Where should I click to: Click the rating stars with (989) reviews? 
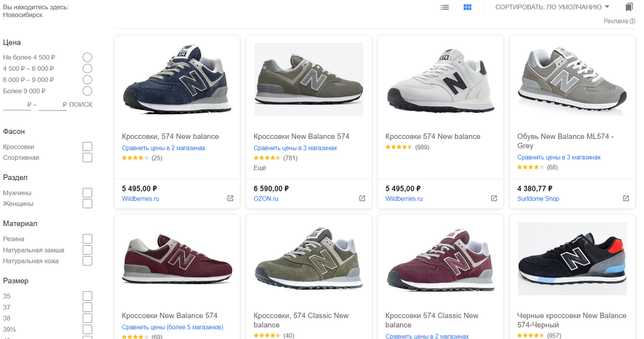coord(399,147)
